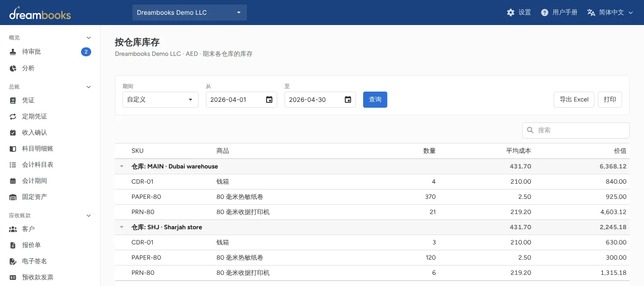
Task: Navigate to 固定资产 in the sidebar
Action: 50,197
